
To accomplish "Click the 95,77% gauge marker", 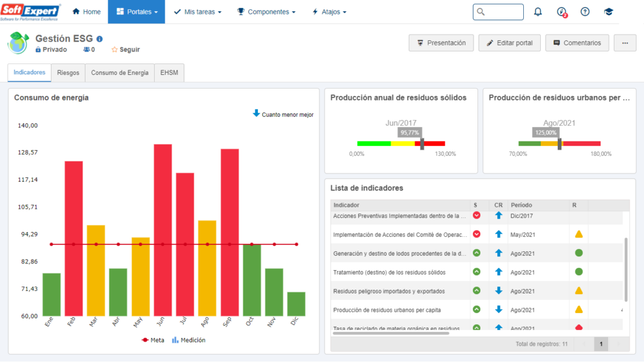I will point(422,143).
